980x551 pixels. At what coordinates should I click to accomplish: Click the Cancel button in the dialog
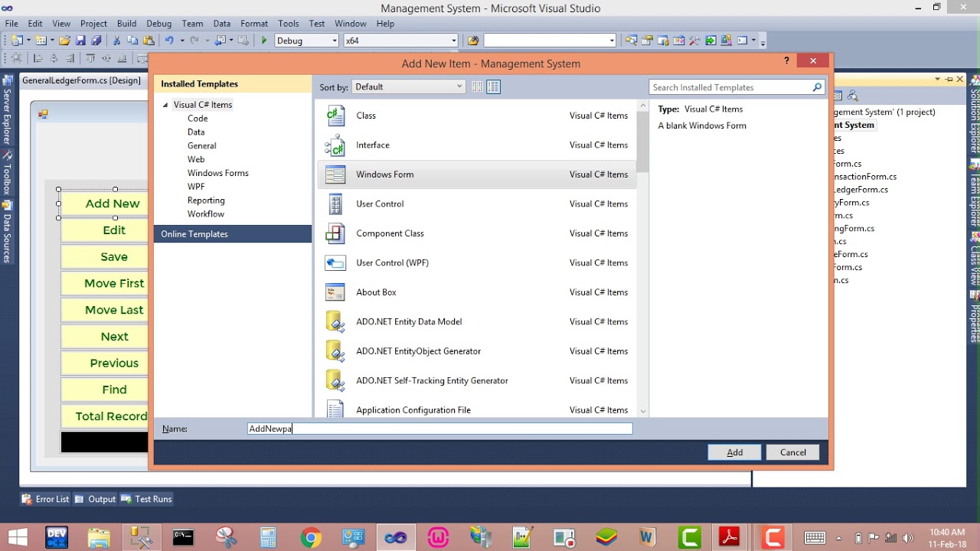click(x=792, y=452)
